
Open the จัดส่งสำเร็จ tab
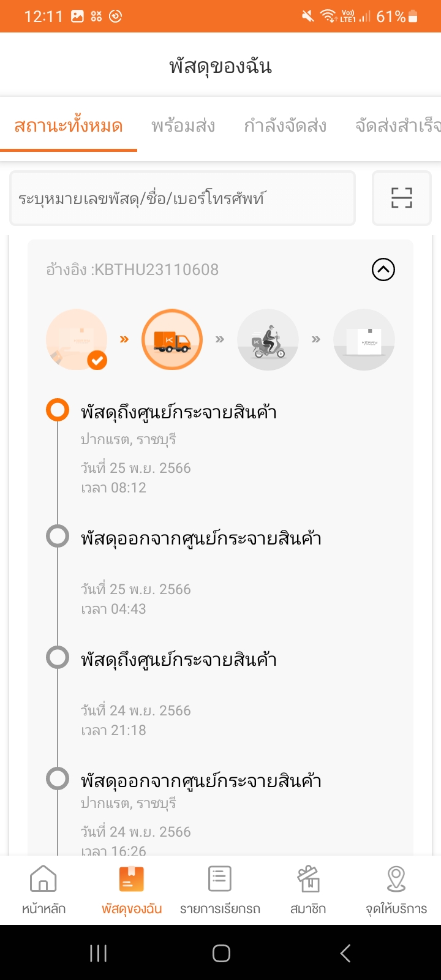398,126
